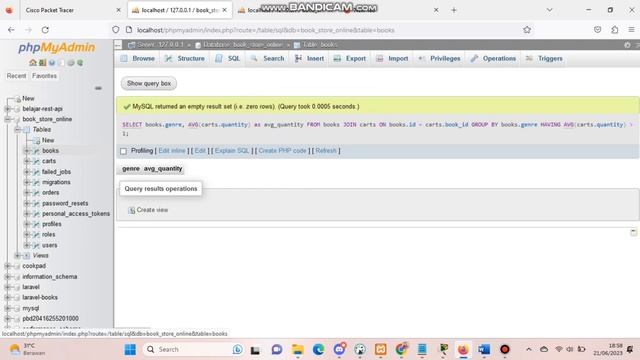Open navigation panel settings gear icon

click(71, 62)
